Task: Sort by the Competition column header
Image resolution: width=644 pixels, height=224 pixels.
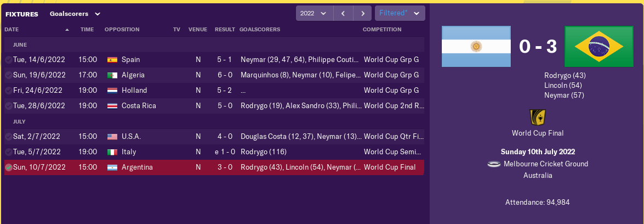Action: coord(382,29)
